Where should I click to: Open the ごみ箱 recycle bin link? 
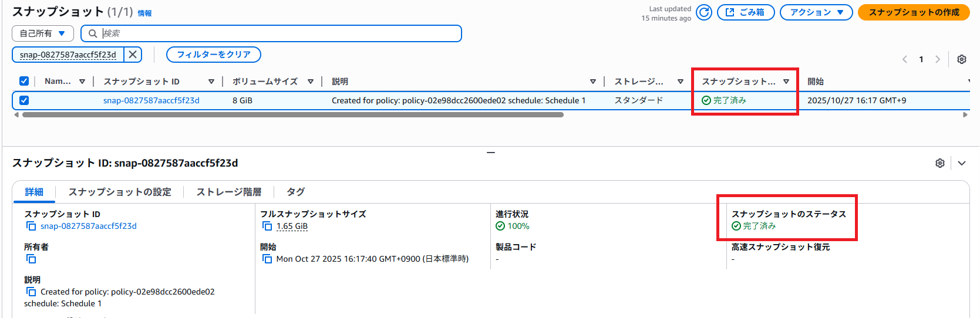coord(745,12)
